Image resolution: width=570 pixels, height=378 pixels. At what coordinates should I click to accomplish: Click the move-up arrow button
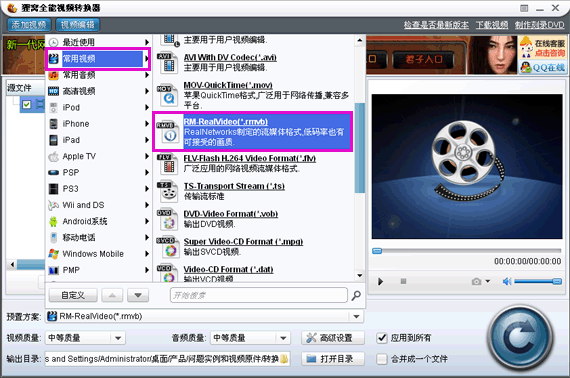coord(112,295)
